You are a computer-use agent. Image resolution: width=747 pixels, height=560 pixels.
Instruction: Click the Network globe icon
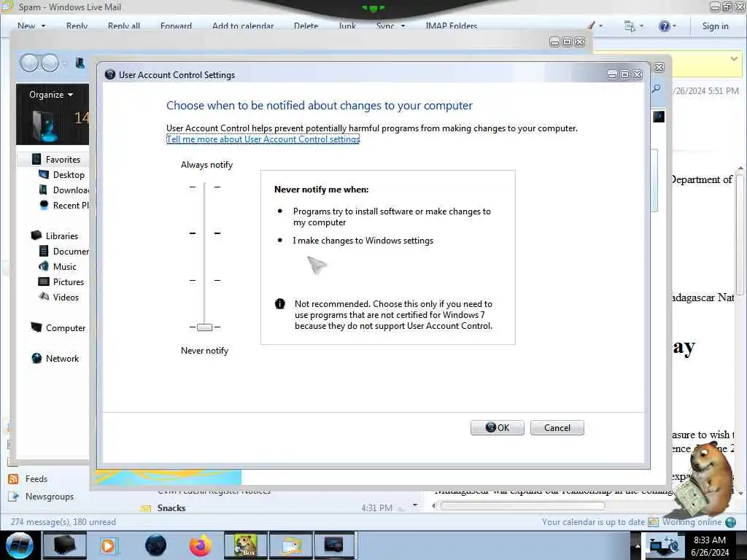pyautogui.click(x=36, y=358)
